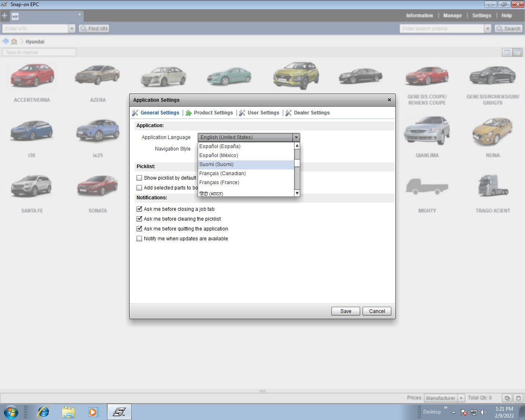Open the Help menu
Screen dimensions: 525x420
click(x=507, y=16)
